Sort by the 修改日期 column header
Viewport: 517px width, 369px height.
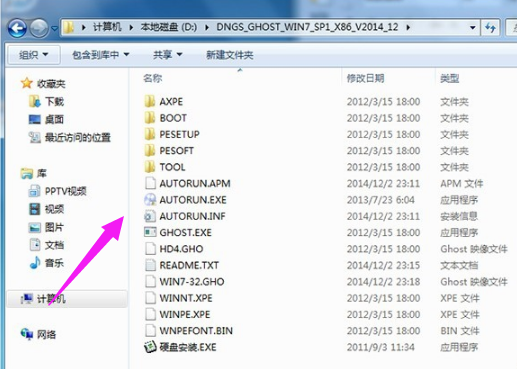tap(365, 78)
